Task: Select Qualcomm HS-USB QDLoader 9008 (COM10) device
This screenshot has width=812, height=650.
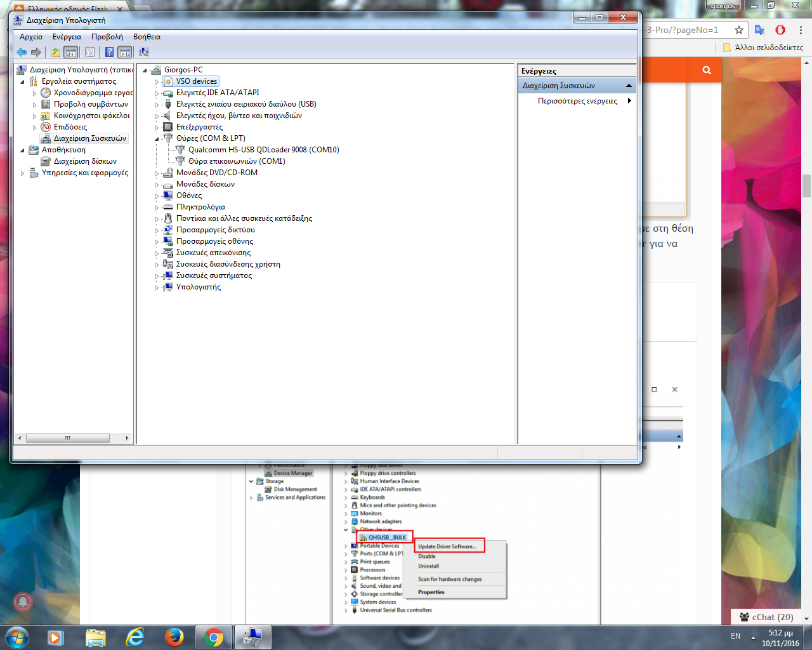Action: click(263, 150)
